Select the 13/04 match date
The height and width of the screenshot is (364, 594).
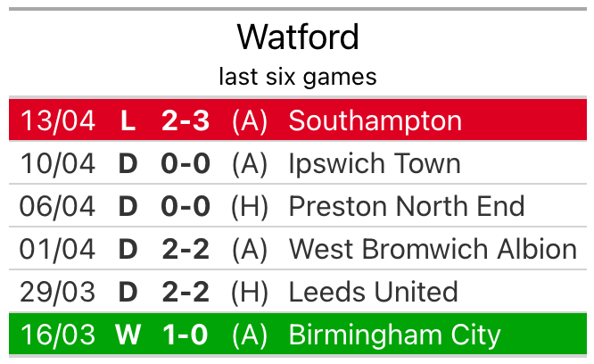pos(58,121)
